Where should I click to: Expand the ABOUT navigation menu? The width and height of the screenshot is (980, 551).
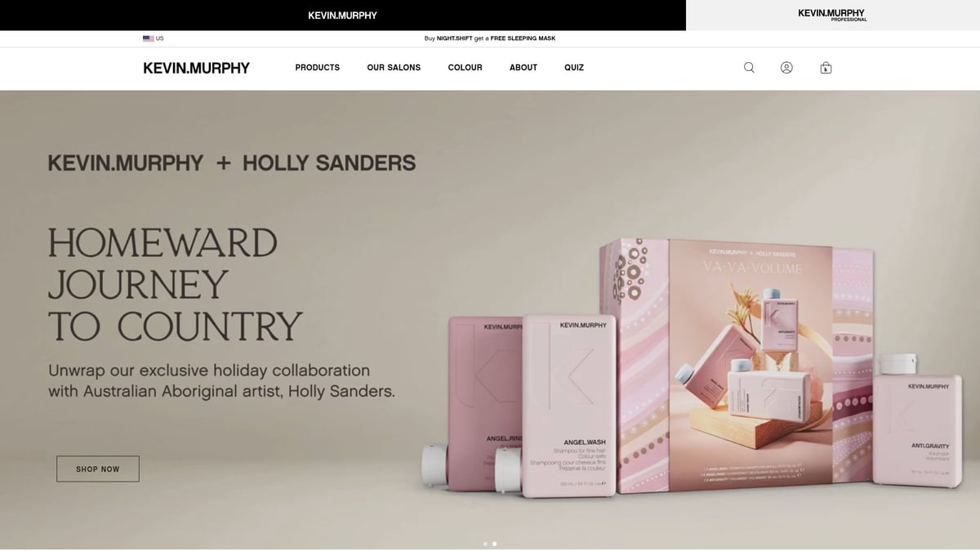(523, 68)
